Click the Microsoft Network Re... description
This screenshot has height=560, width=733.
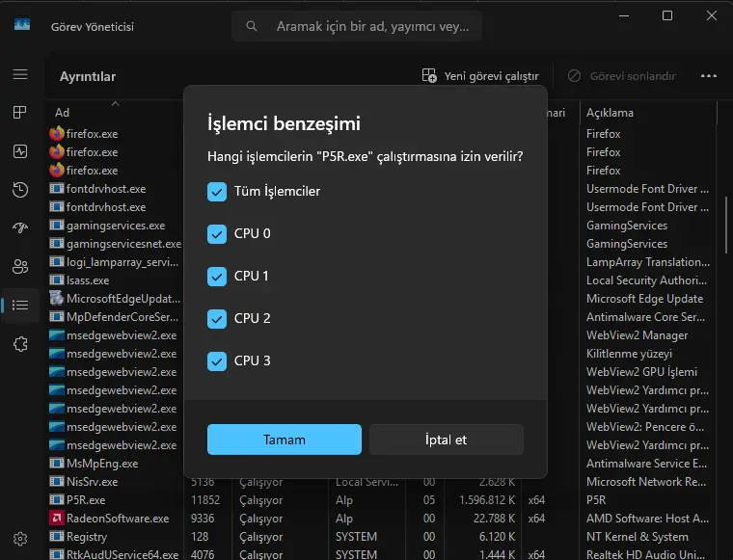pos(646,482)
